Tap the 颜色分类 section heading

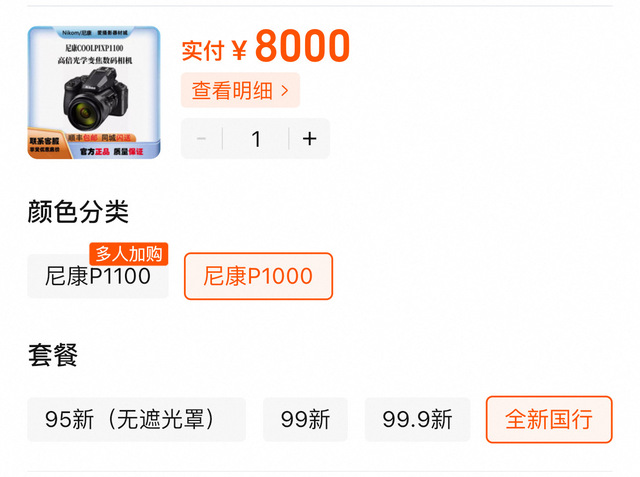78,212
